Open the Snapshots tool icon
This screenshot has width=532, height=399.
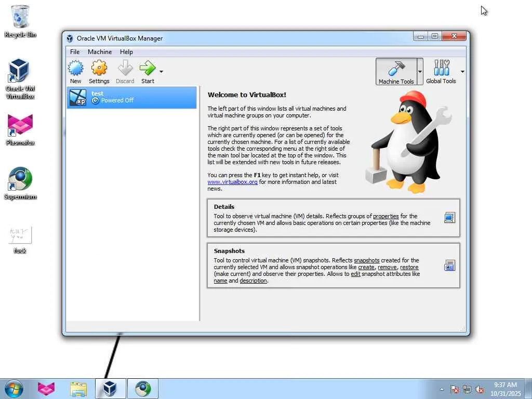click(x=449, y=265)
